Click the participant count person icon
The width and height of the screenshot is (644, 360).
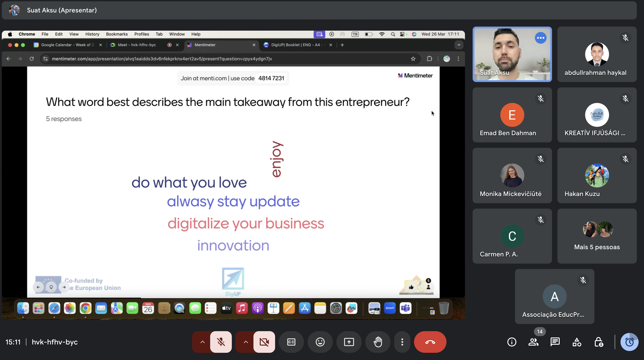(x=428, y=287)
